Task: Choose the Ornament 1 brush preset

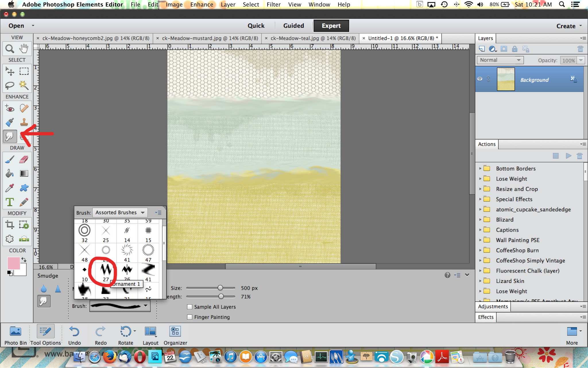Action: point(106,270)
